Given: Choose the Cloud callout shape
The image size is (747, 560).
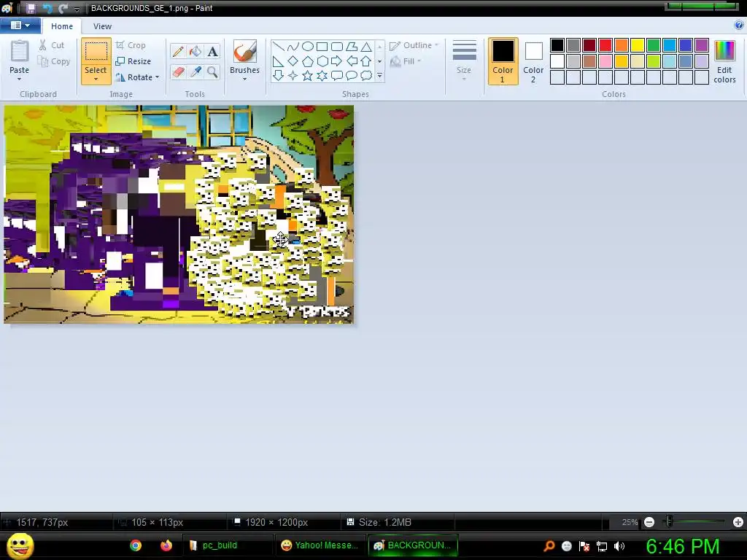Looking at the screenshot, I should (366, 75).
